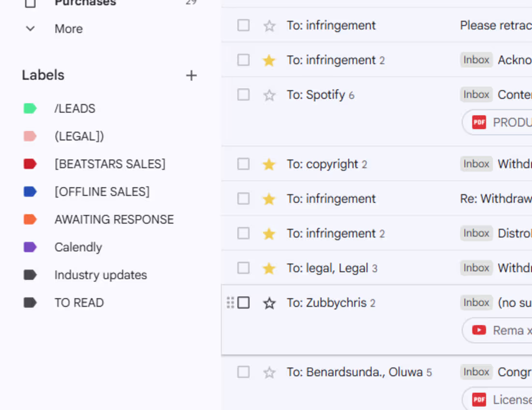Star the Spotify email
The height and width of the screenshot is (410, 532).
click(269, 95)
